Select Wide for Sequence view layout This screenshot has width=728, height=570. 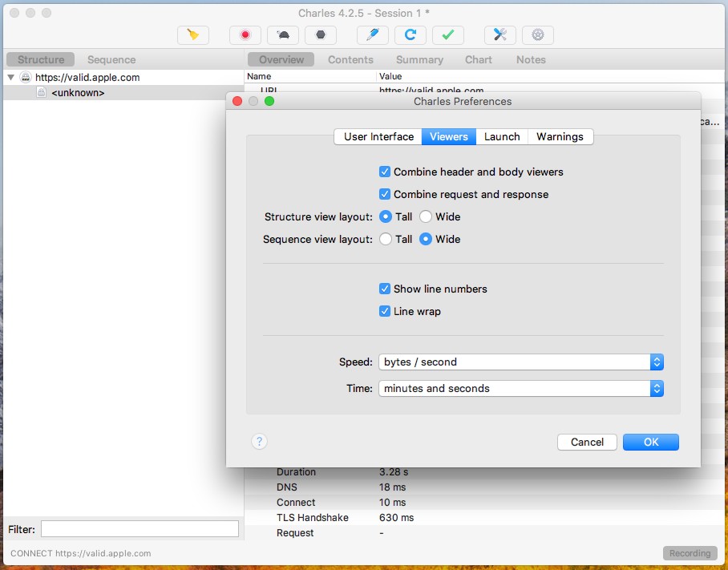(x=425, y=239)
